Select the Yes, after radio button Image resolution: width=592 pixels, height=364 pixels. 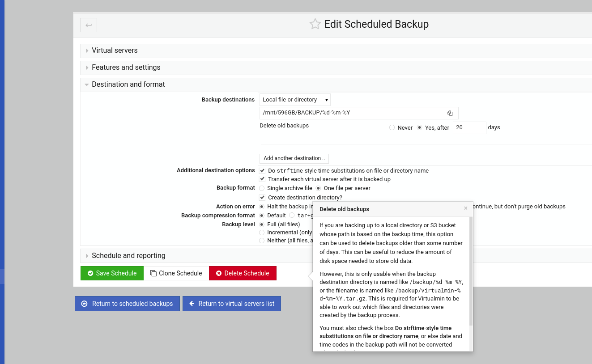[419, 128]
